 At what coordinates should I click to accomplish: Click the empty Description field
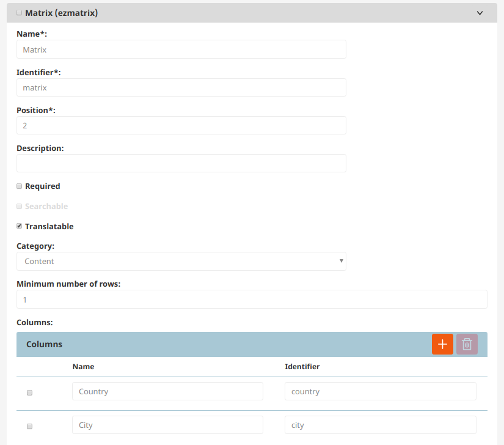click(x=181, y=163)
